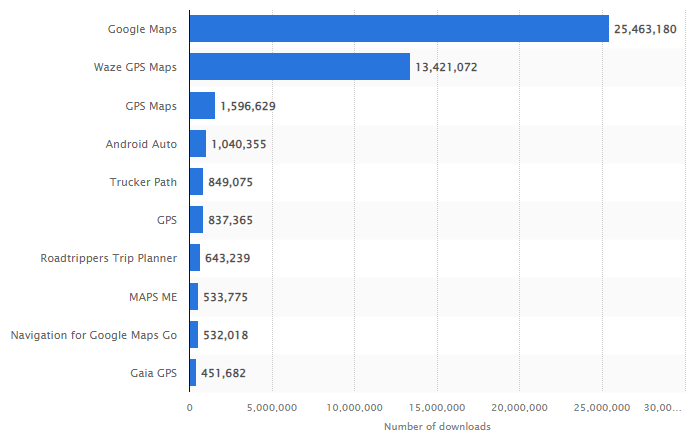The width and height of the screenshot is (692, 442).
Task: Click the value 643,239
Action: click(x=228, y=258)
